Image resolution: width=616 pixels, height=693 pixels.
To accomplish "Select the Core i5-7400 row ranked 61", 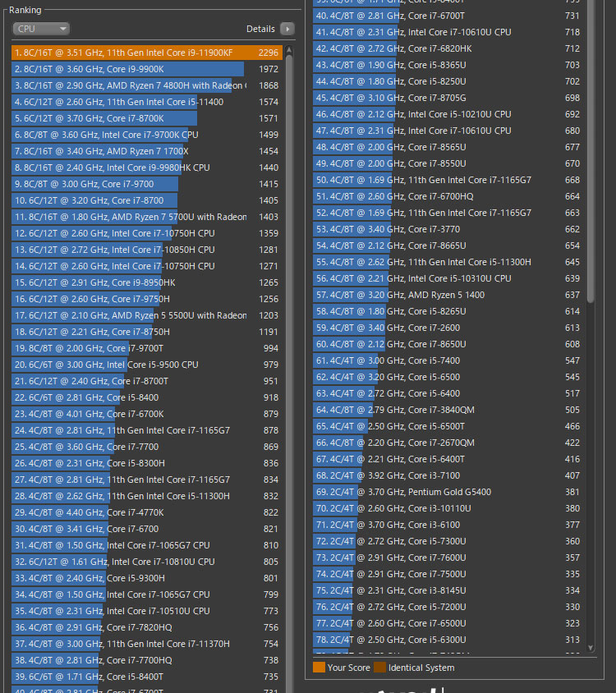I will pyautogui.click(x=448, y=360).
